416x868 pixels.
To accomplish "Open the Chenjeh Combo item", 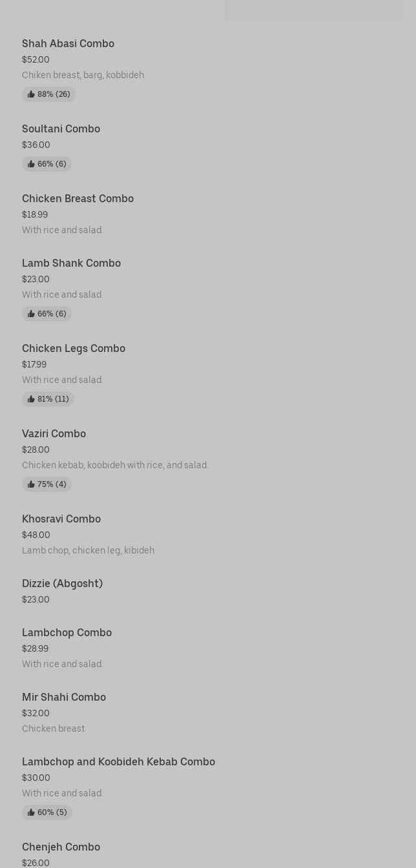I will pos(61,847).
